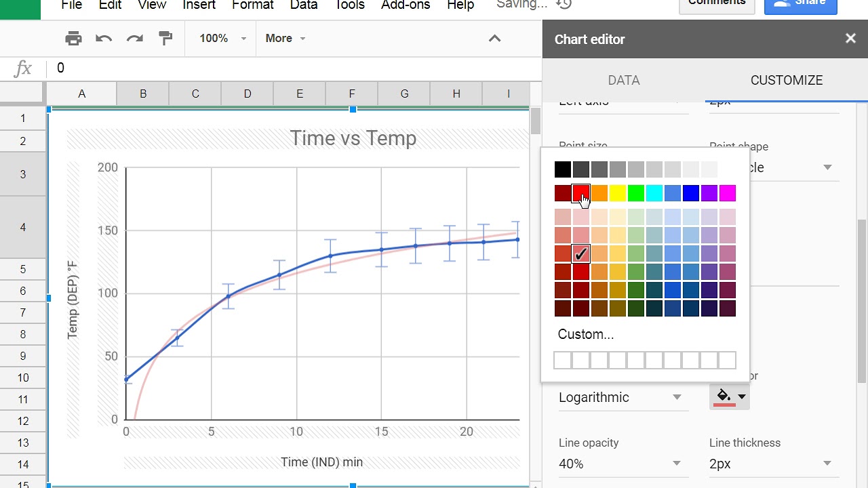Open the Tools menu
Image resolution: width=868 pixels, height=488 pixels.
pyautogui.click(x=349, y=5)
